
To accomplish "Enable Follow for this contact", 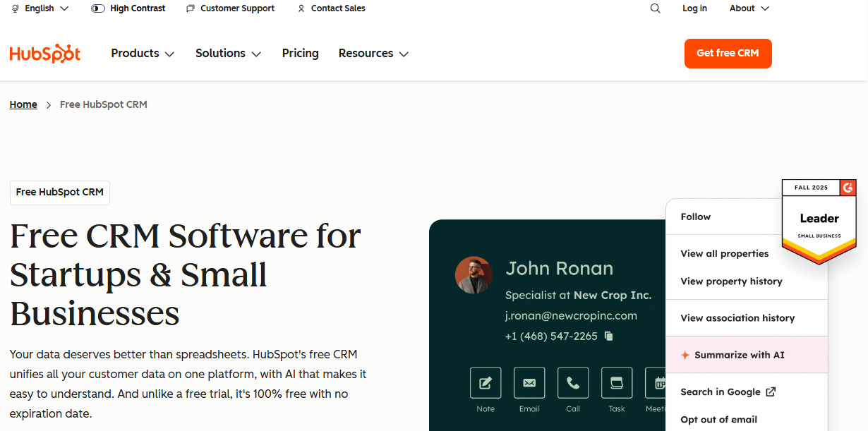I will tap(695, 217).
